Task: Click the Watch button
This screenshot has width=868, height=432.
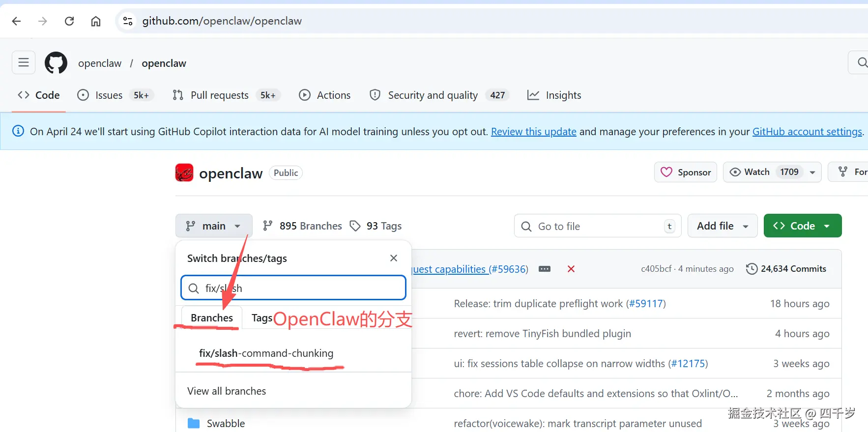Action: 772,172
